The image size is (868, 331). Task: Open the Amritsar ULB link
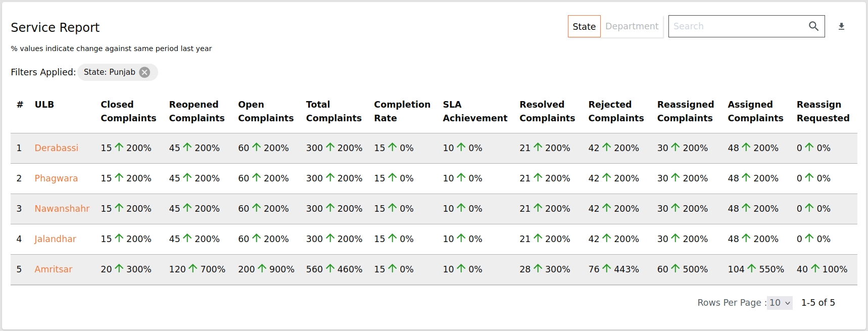click(x=53, y=269)
